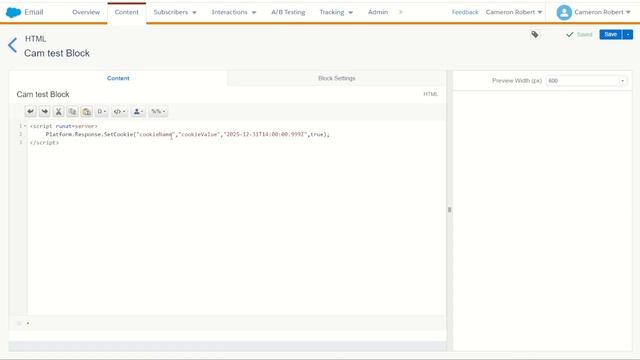The height and width of the screenshot is (360, 640).
Task: Click the opening script runat=server line
Action: (x=64, y=126)
